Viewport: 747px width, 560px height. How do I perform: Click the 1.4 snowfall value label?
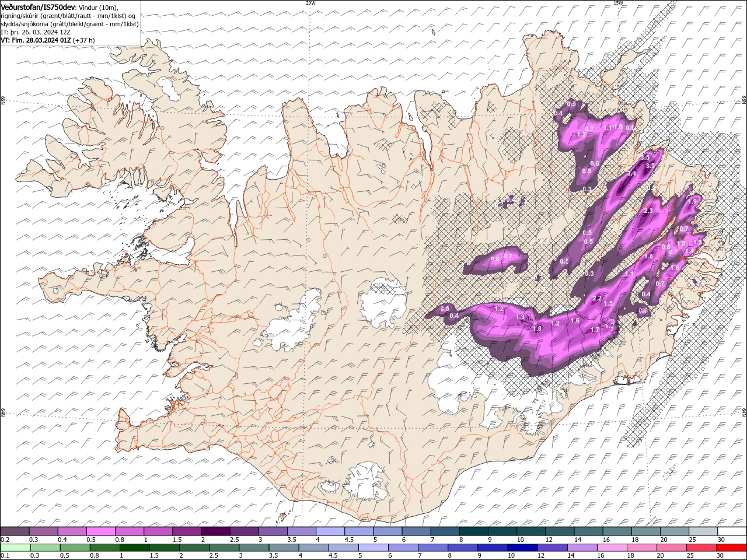click(x=689, y=251)
